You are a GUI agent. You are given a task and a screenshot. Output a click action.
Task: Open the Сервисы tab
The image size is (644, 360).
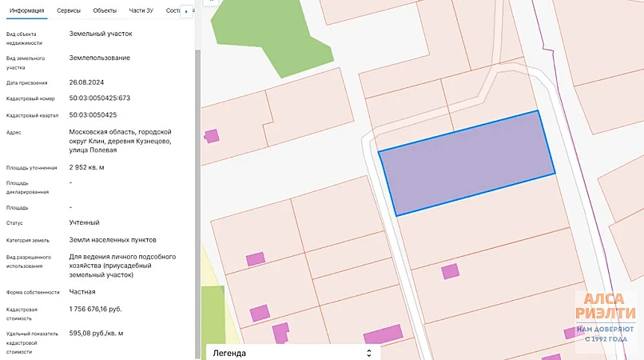click(x=68, y=10)
